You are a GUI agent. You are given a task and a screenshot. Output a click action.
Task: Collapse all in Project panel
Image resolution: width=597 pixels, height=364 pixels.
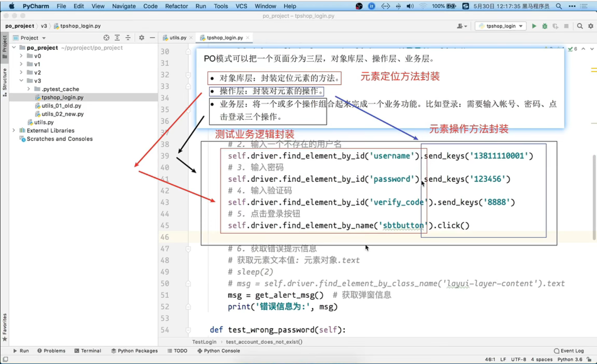pyautogui.click(x=128, y=38)
